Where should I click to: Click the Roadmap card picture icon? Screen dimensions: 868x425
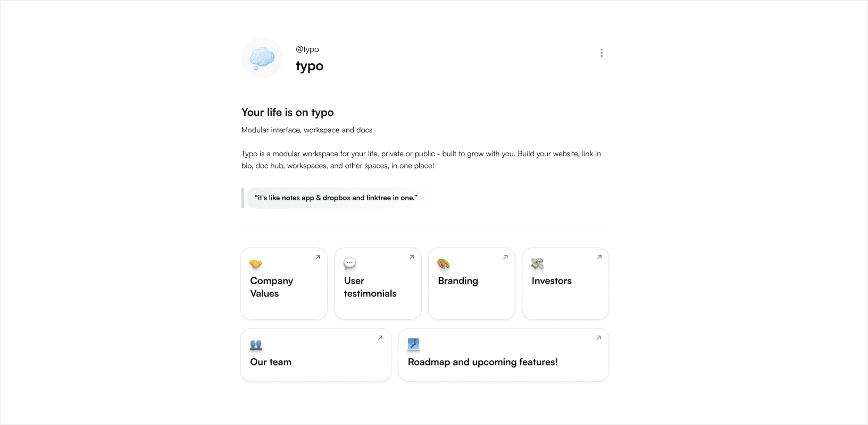(x=413, y=344)
